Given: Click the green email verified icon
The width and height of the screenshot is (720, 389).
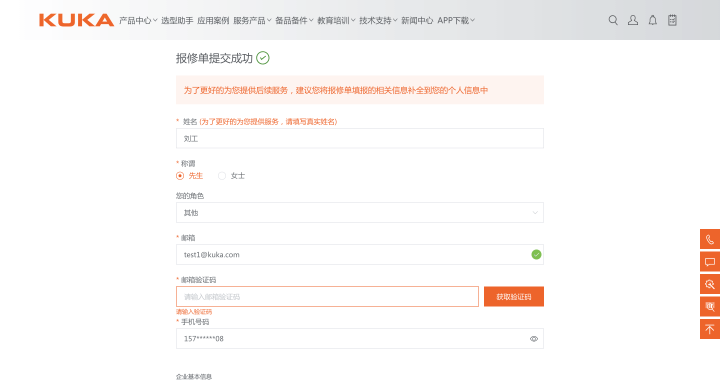Looking at the screenshot, I should [x=536, y=254].
